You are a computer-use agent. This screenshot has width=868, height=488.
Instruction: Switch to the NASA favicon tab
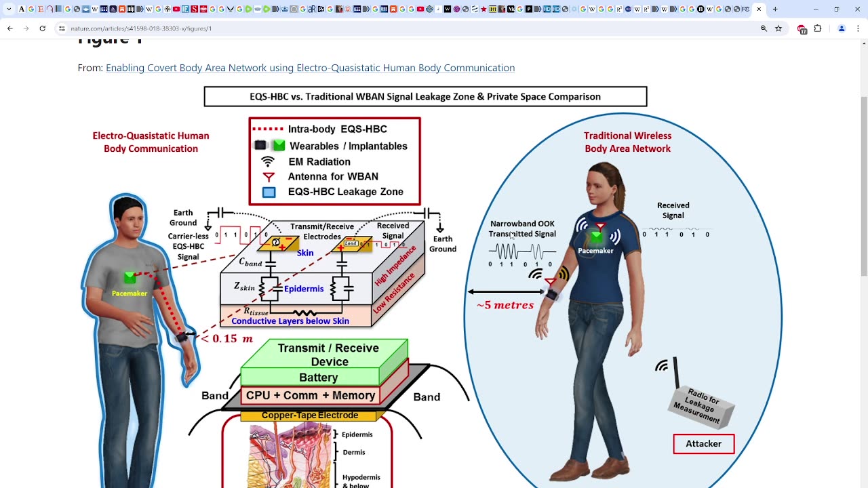pyautogui.click(x=628, y=9)
